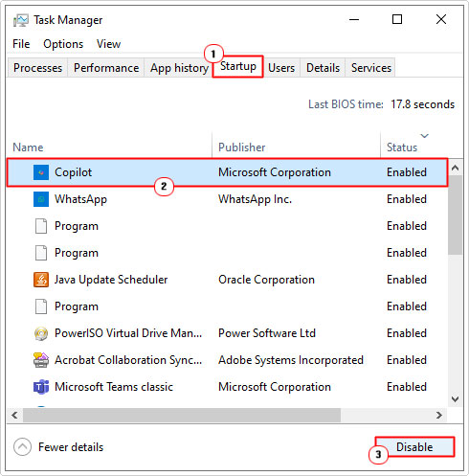Click the WhatsApp Inc. publisher cell

[x=255, y=199]
